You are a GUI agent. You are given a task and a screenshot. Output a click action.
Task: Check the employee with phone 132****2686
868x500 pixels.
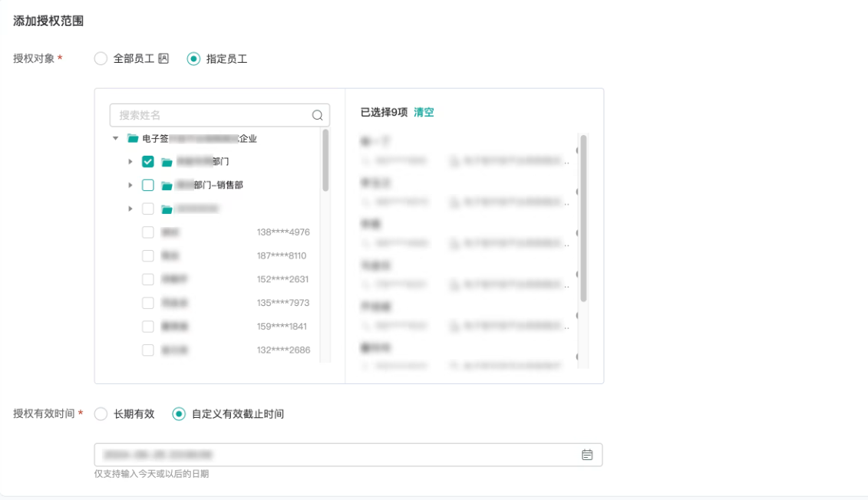click(148, 350)
